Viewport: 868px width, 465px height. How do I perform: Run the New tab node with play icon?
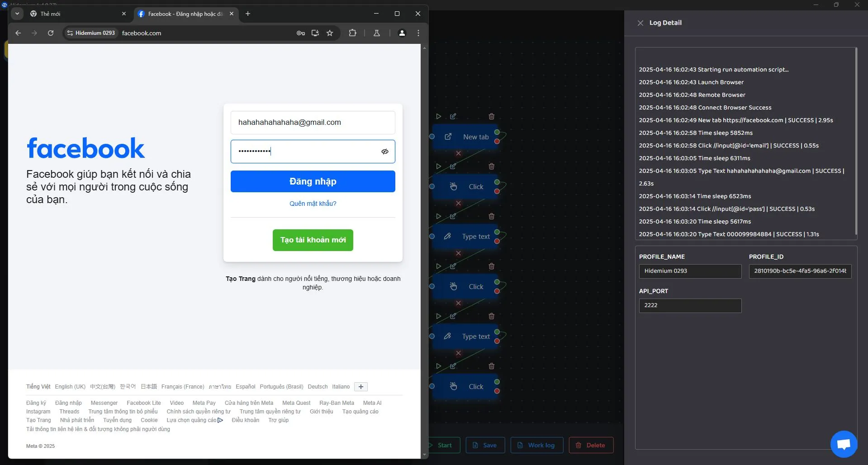pos(438,116)
